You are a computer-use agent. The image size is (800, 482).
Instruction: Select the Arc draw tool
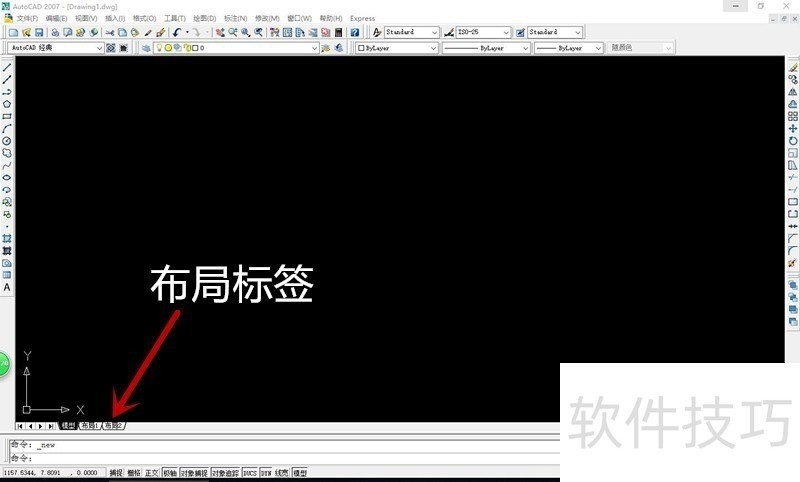[x=7, y=129]
